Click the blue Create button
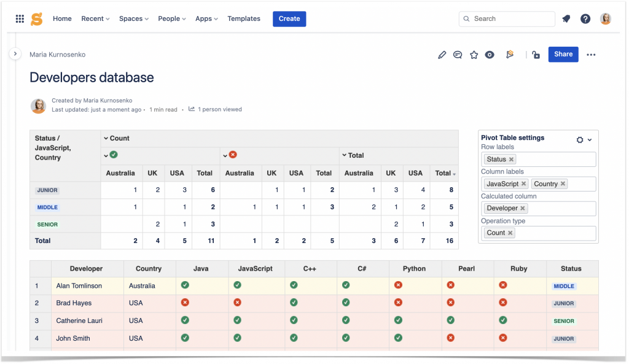This screenshot has width=629, height=364. (289, 18)
